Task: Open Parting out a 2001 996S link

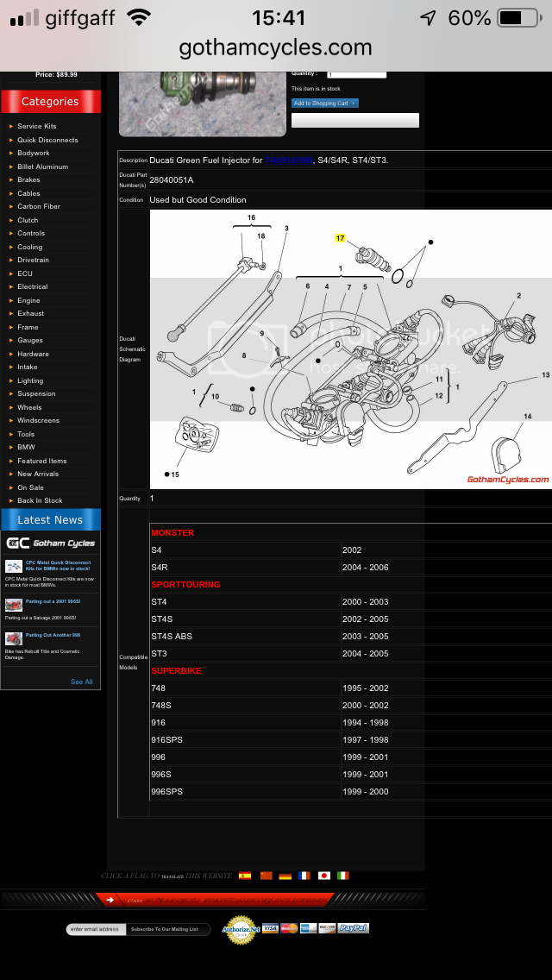Action: pos(53,601)
